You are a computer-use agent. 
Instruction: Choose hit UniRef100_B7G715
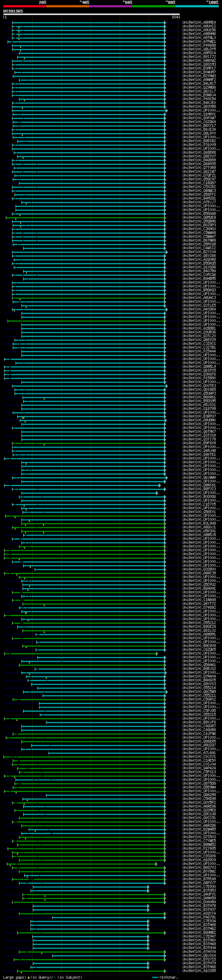tap(199, 959)
